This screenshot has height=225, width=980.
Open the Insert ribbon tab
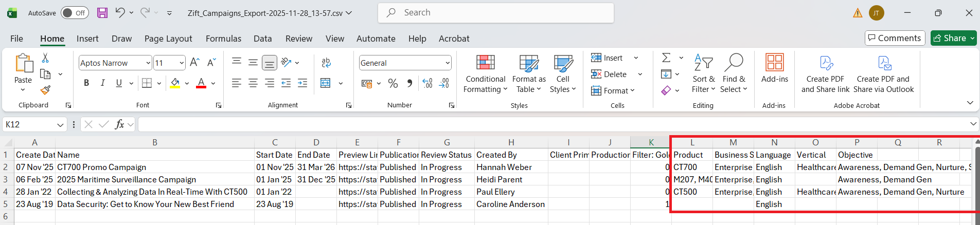[x=87, y=39]
